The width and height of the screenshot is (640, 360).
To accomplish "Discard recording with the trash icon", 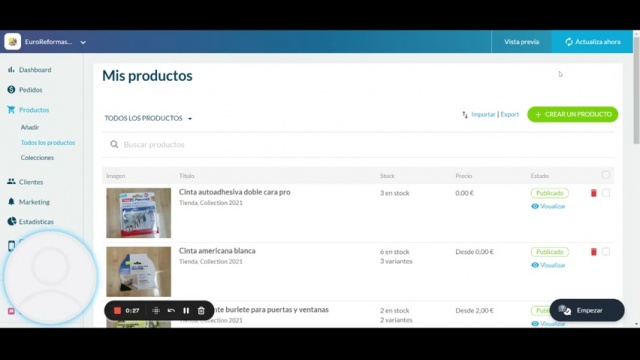I will [201, 311].
